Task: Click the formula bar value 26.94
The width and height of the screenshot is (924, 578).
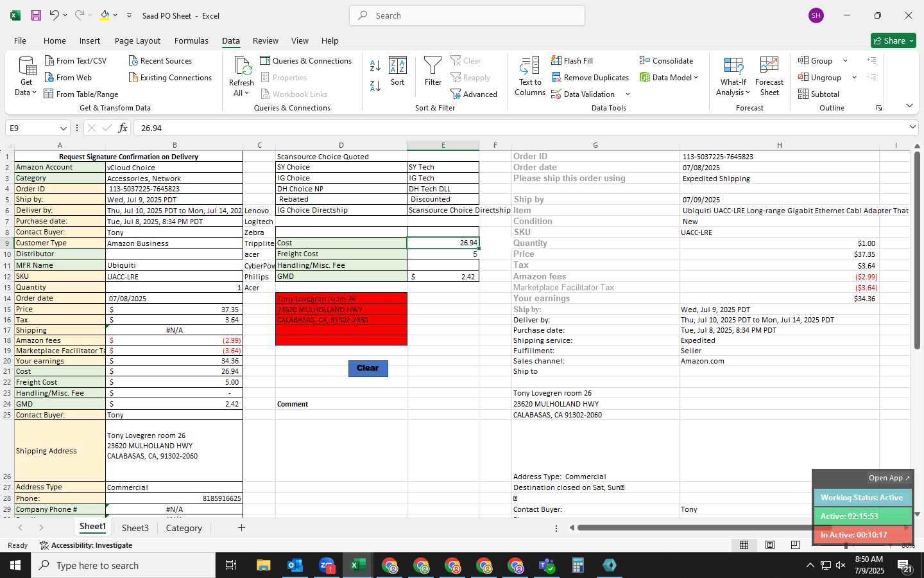Action: click(x=151, y=128)
